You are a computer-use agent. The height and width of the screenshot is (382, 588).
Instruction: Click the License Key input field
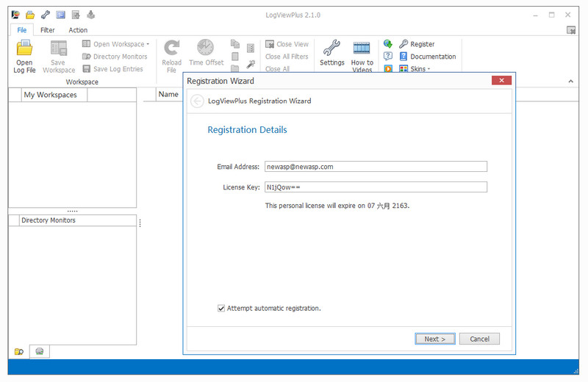pos(375,187)
